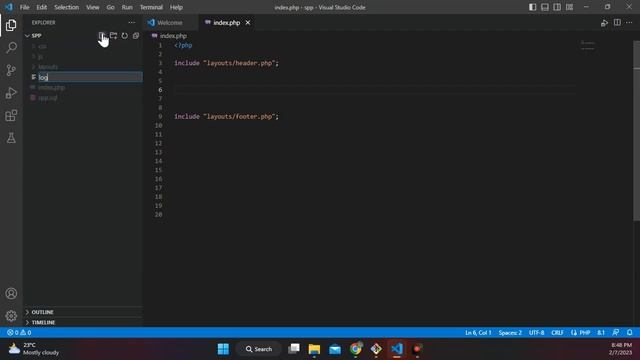Click the New File icon in Explorer
Image resolution: width=640 pixels, height=360 pixels.
point(102,36)
